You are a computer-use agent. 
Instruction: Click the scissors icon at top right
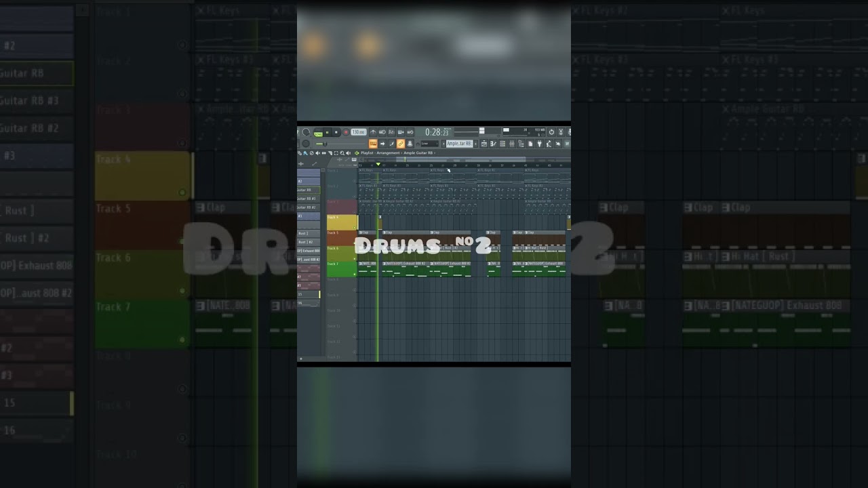561,132
